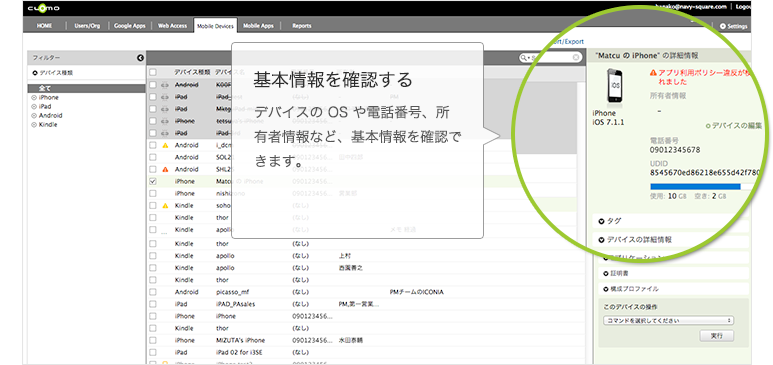Image resolution: width=773 pixels, height=365 pixels.
Task: Click the 西園善之 owner cell
Action: [351, 268]
